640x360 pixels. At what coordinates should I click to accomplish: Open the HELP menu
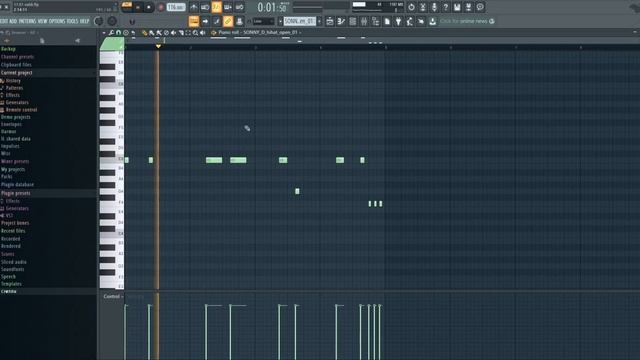pos(84,21)
